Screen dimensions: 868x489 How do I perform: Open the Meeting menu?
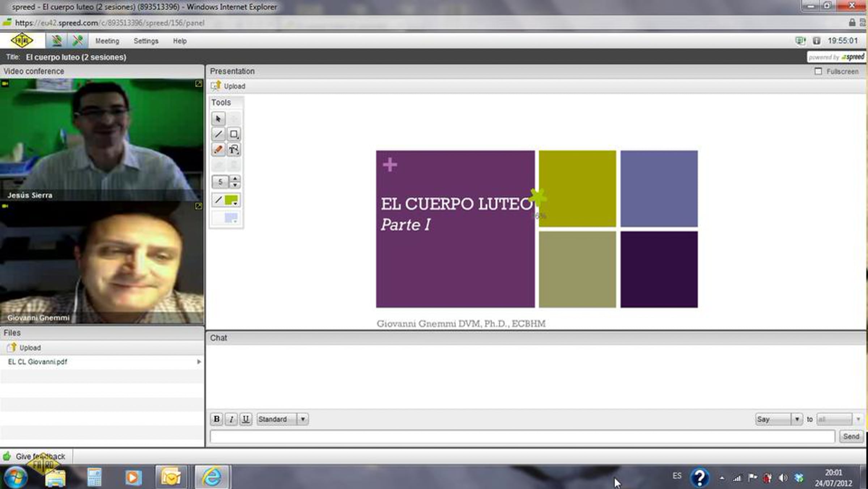[x=107, y=41]
